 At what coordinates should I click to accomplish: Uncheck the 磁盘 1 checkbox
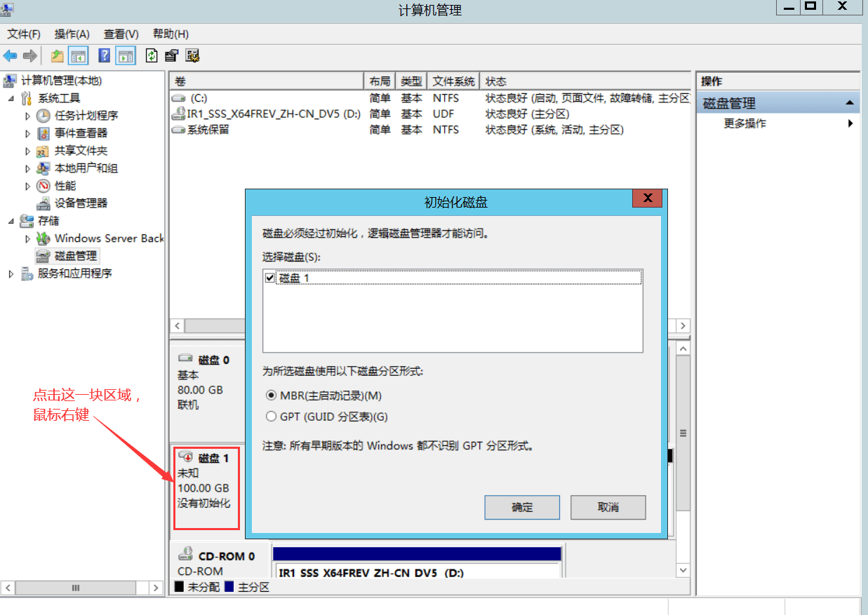(x=270, y=278)
